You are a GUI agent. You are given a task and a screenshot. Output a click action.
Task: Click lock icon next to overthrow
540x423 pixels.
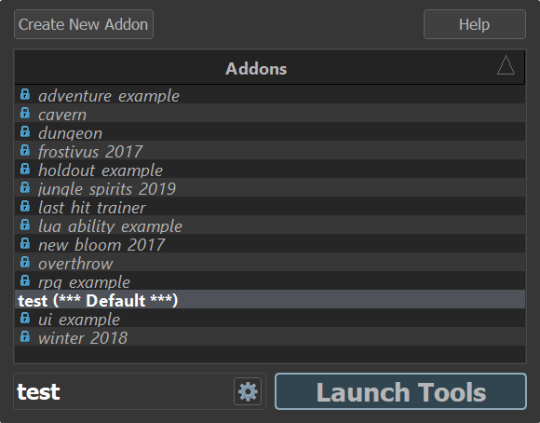point(25,262)
